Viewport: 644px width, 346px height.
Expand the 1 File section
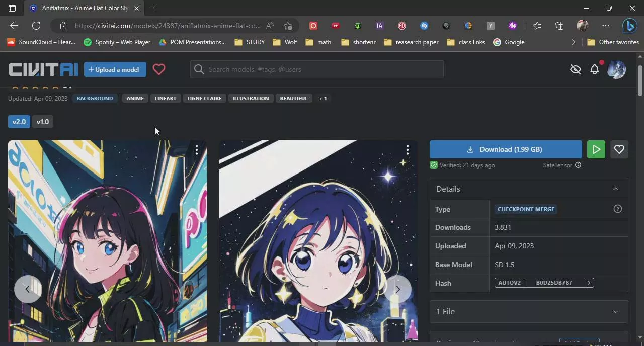point(615,312)
